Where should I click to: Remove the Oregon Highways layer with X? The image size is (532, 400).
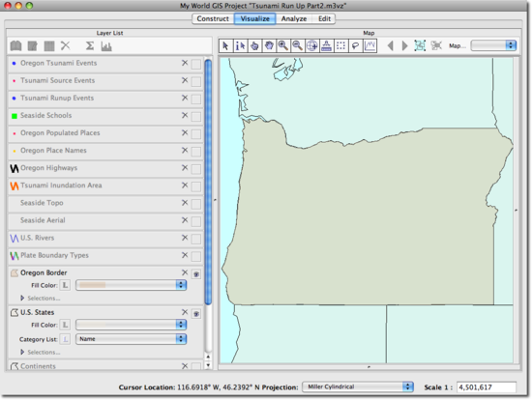click(x=185, y=168)
